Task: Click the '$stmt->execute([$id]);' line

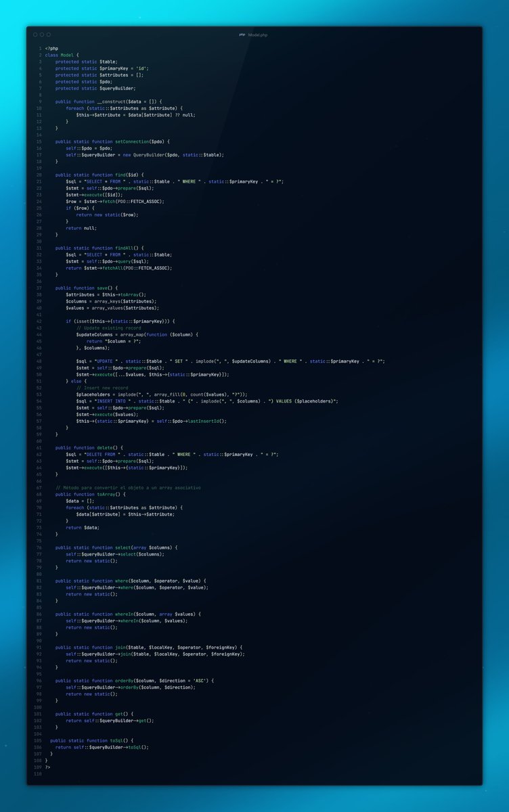Action: tap(95, 195)
